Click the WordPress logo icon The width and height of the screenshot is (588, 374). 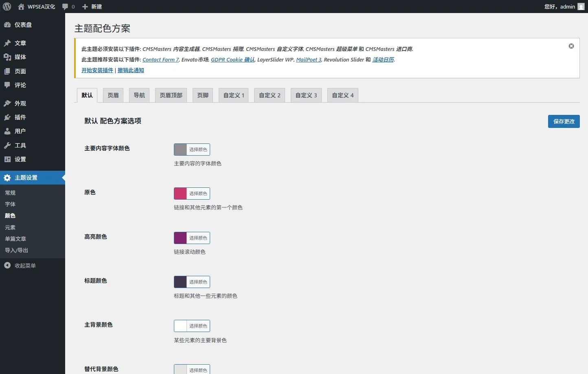pyautogui.click(x=7, y=7)
